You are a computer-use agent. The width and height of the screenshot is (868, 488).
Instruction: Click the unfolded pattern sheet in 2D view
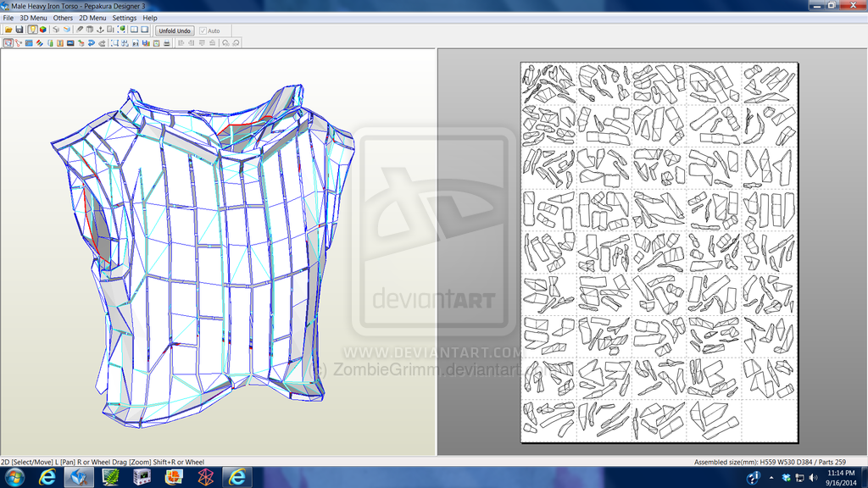[659, 252]
